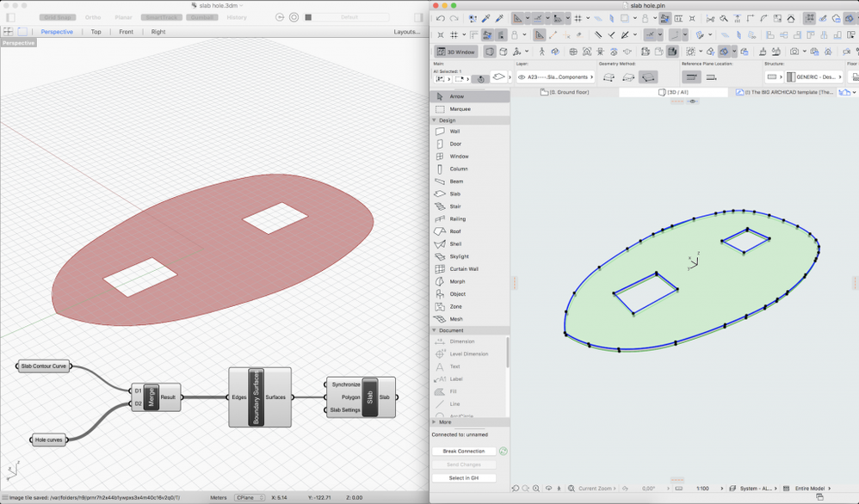Pick the Morph tool from the toolbox
The image size is (859, 504).
tap(456, 281)
